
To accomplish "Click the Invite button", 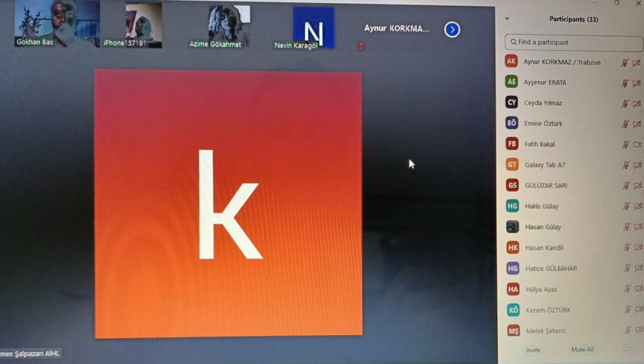I will (x=533, y=350).
